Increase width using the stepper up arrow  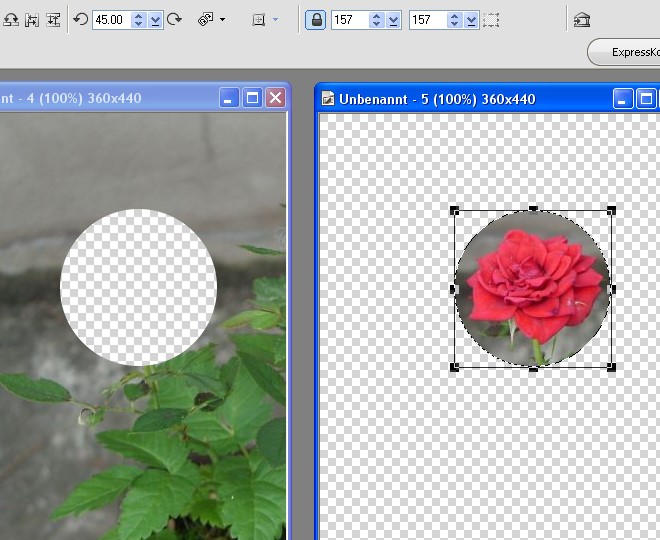point(376,16)
